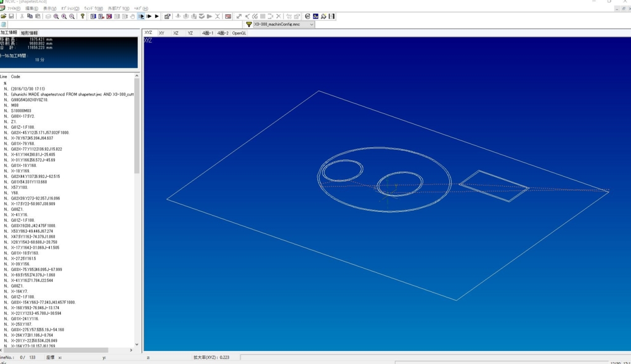
Task: Paste with the clipboard toolbar icon
Action: [38, 16]
